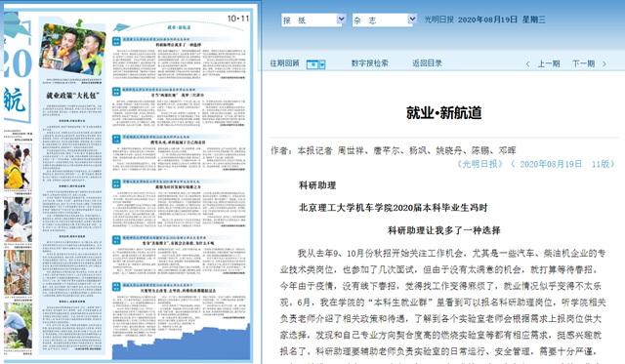Image resolution: width=625 pixels, height=364 pixels.
Task: Click the photo of two men holding oranges
Action: pos(73,50)
